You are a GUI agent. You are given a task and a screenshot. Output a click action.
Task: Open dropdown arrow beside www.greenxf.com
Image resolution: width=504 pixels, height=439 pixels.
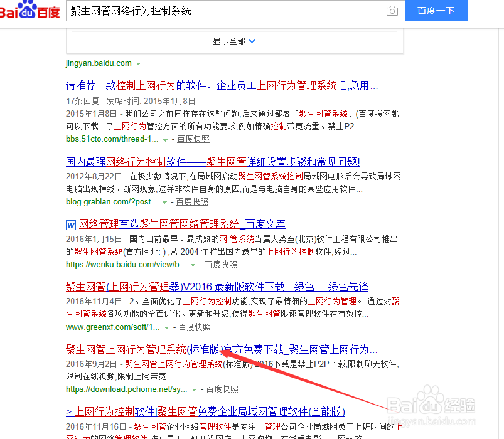tap(166, 328)
